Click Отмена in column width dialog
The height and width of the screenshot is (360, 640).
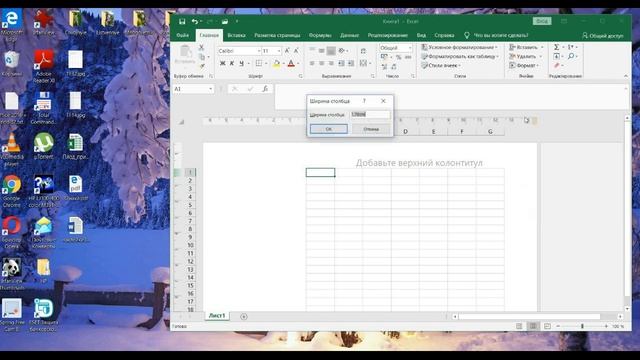[371, 129]
